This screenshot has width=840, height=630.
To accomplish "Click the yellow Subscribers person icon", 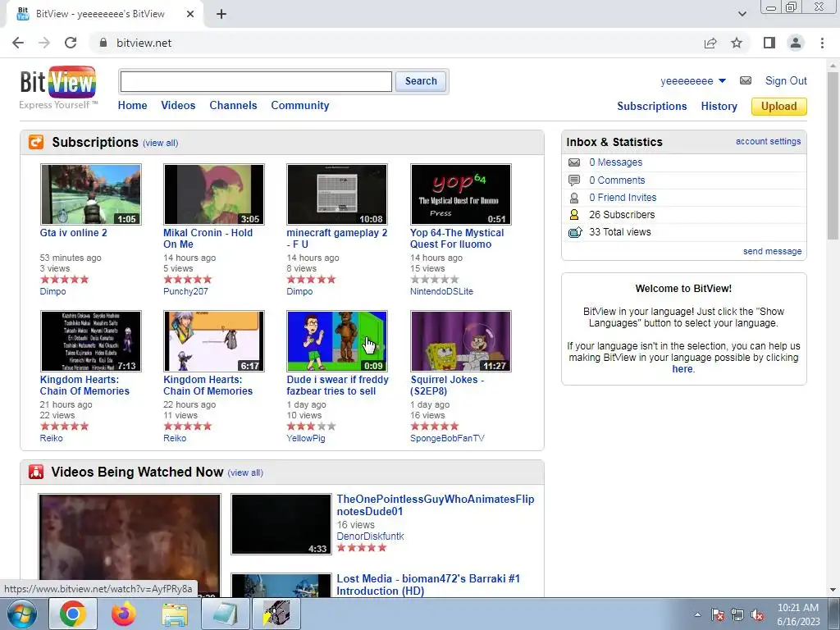I will point(574,215).
